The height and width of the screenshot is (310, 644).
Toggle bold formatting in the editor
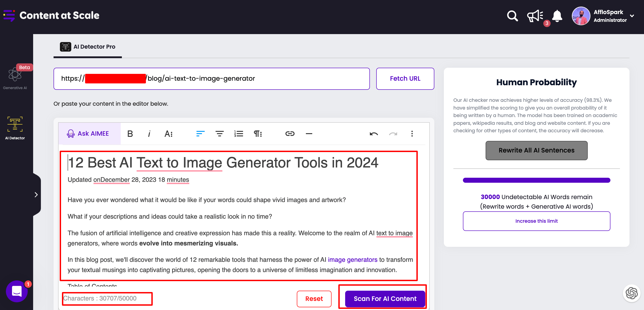tap(130, 134)
